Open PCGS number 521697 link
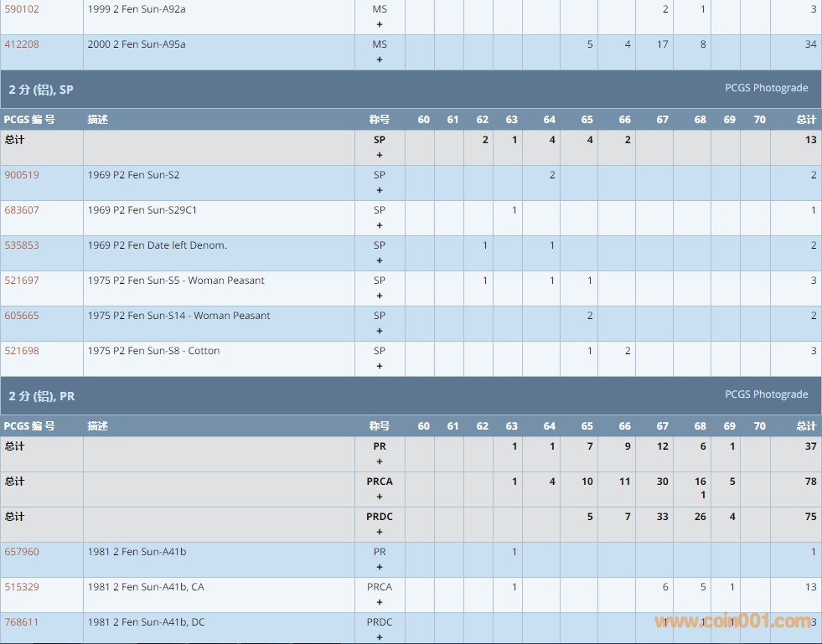 [22, 281]
